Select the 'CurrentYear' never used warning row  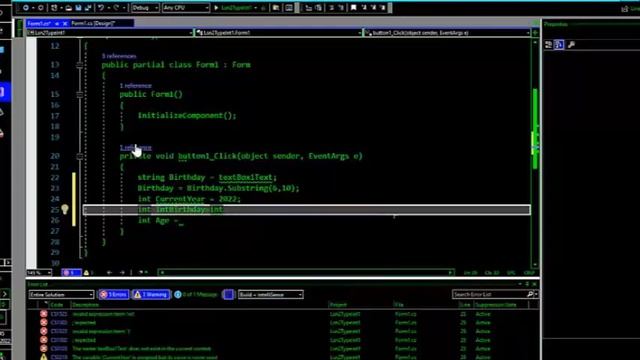(282, 357)
